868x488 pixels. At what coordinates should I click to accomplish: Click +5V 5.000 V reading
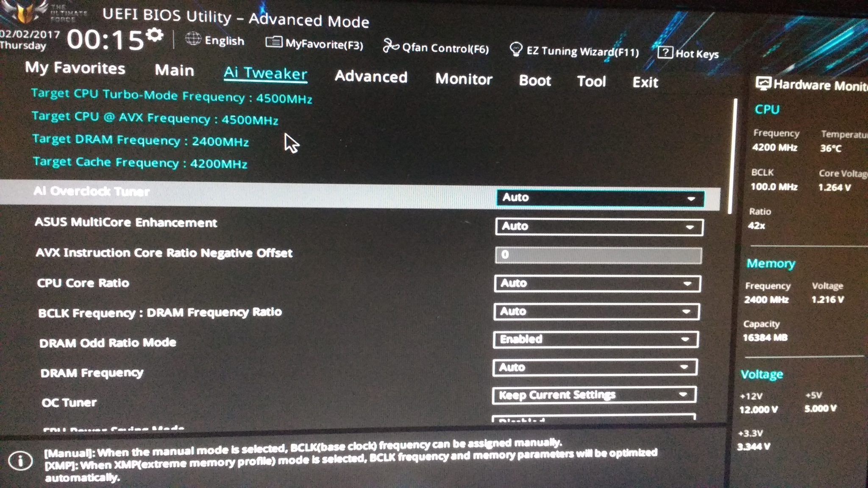820,408
